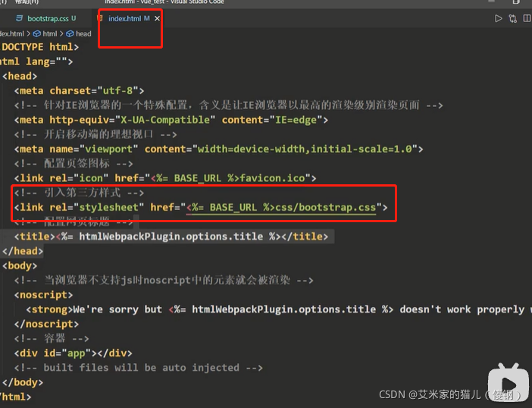Click the CSS file icon on bootstrap.css tab

(20, 18)
